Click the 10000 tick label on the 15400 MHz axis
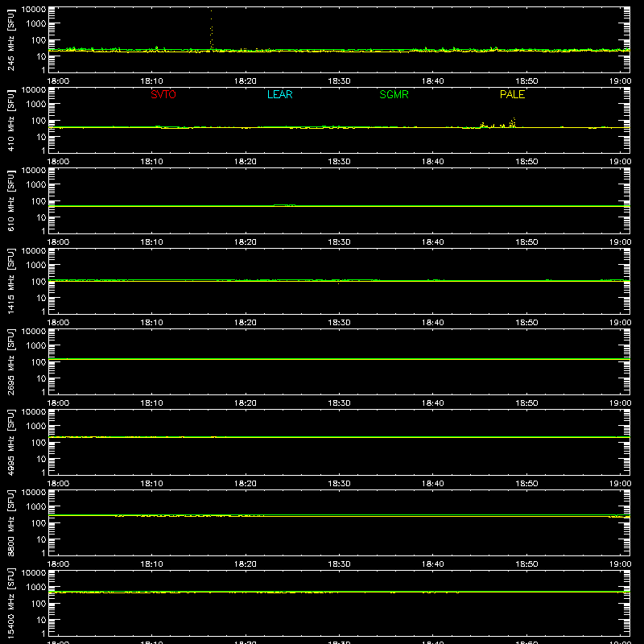 pos(34,573)
